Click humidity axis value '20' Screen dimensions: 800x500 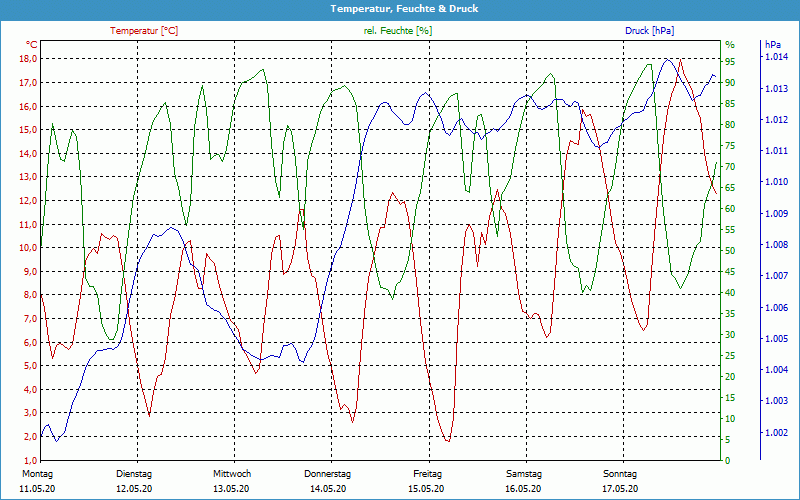click(x=730, y=377)
